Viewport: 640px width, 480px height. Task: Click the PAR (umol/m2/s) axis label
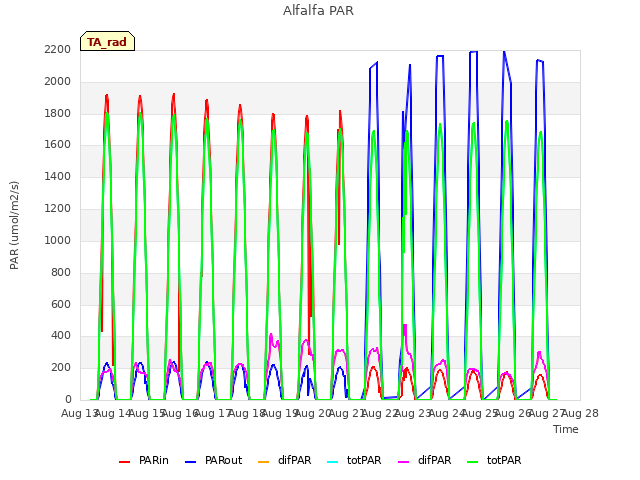click(x=14, y=225)
